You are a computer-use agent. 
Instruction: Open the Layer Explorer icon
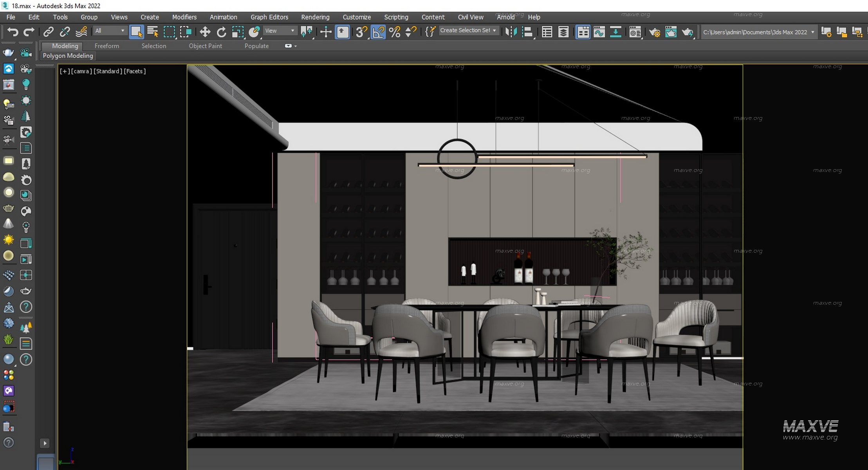point(563,32)
